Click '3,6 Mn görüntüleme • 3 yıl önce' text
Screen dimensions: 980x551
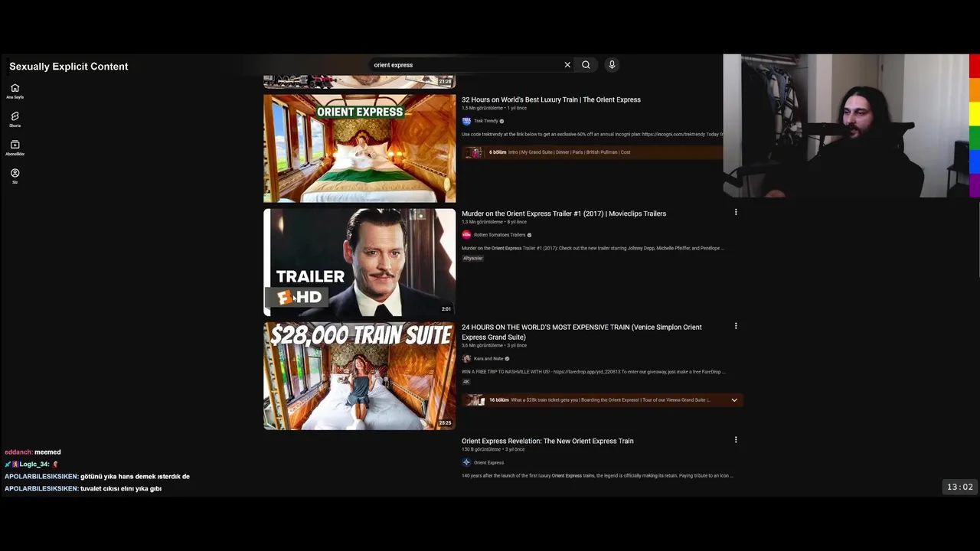494,345
